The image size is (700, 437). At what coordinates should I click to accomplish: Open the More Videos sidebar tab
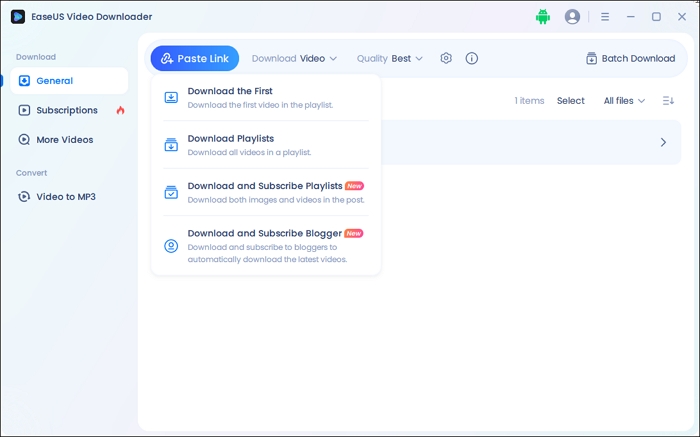coord(69,140)
